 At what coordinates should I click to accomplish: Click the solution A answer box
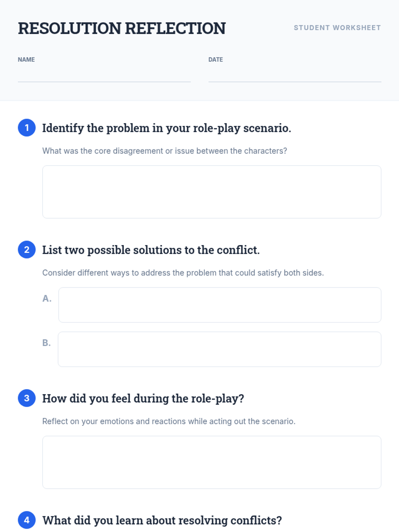[219, 305]
